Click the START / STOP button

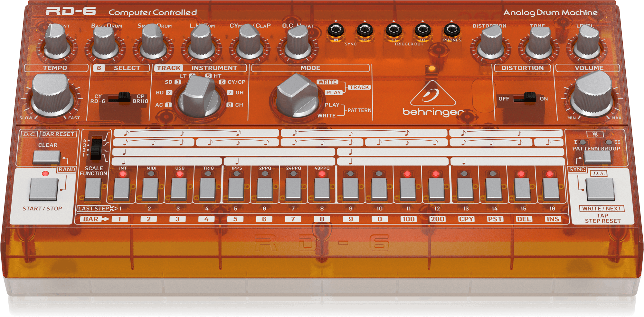[44, 189]
